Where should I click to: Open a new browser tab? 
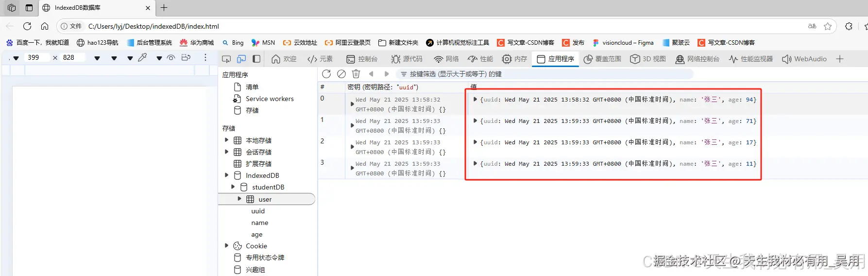coord(164,7)
